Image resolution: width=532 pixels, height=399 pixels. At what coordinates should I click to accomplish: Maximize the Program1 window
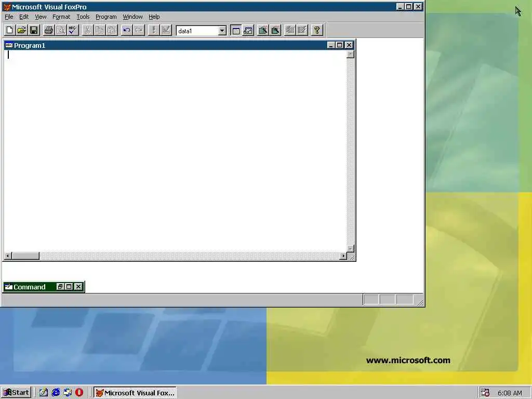pos(340,45)
